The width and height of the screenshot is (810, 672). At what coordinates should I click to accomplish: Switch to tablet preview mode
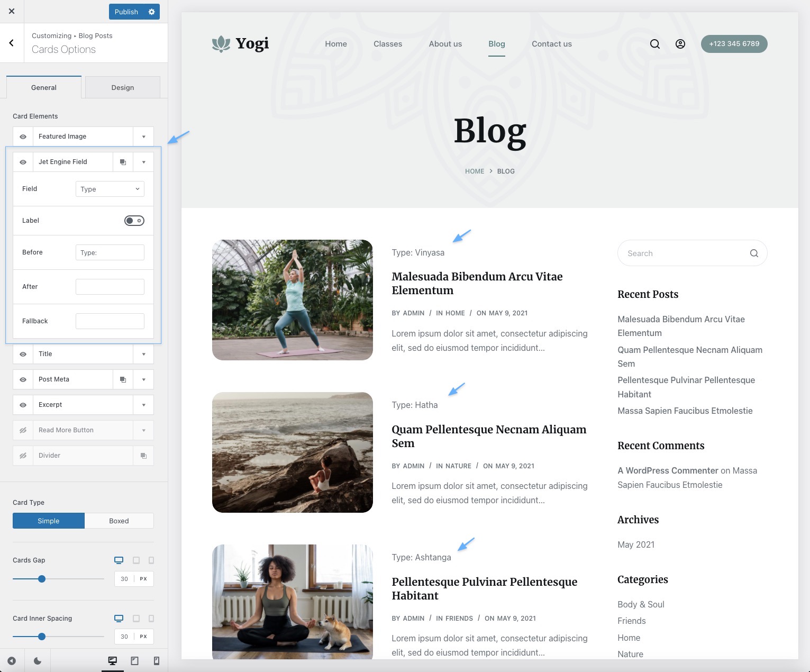coord(134,660)
